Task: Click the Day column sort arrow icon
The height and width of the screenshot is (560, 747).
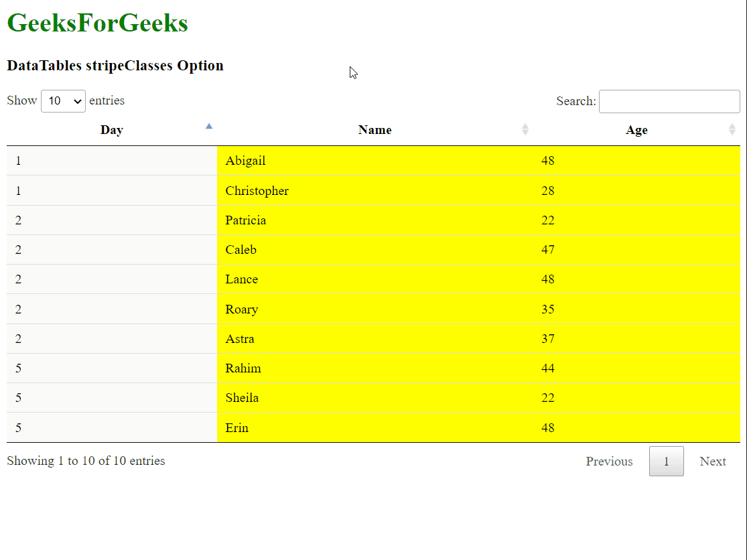Action: click(x=209, y=126)
